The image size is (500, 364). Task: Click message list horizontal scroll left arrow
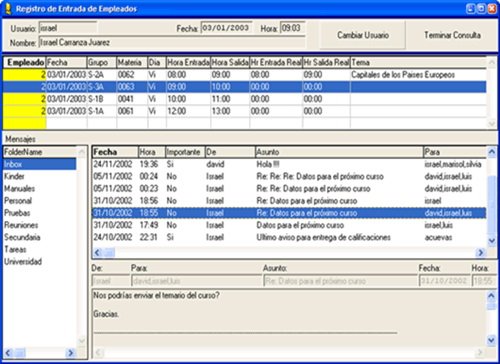[x=97, y=253]
